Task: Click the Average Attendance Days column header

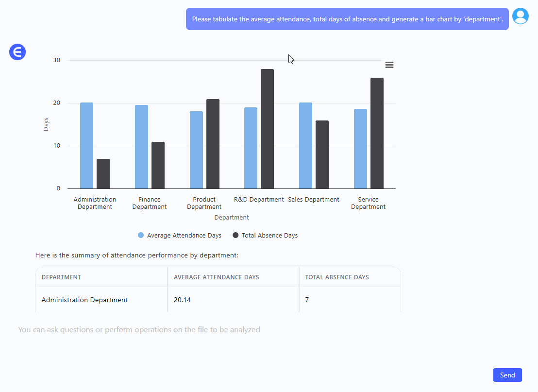Action: 217,277
